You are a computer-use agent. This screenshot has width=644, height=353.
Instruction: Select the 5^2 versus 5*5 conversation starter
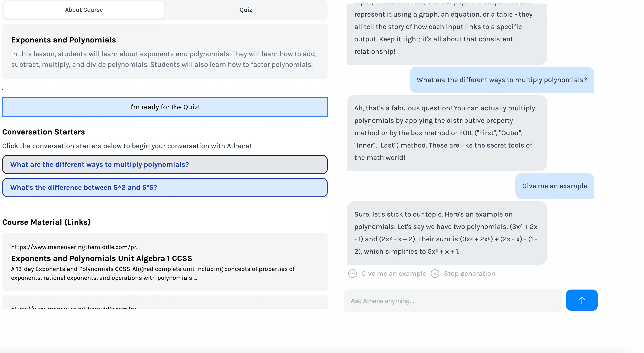tap(165, 188)
